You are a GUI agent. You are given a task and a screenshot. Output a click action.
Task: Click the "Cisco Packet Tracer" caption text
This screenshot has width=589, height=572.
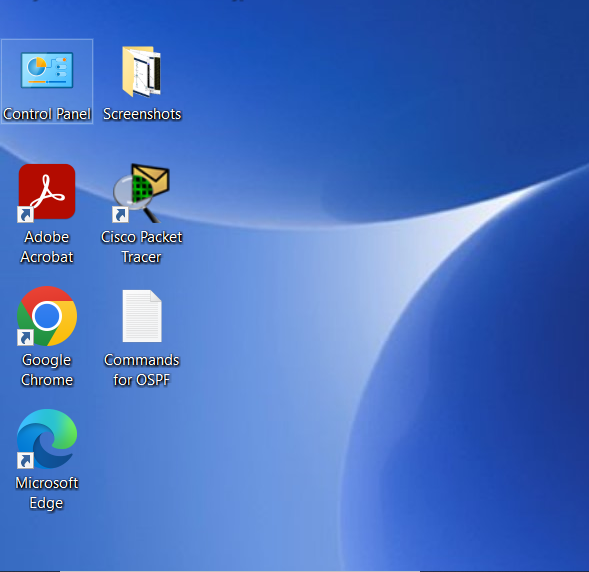142,247
